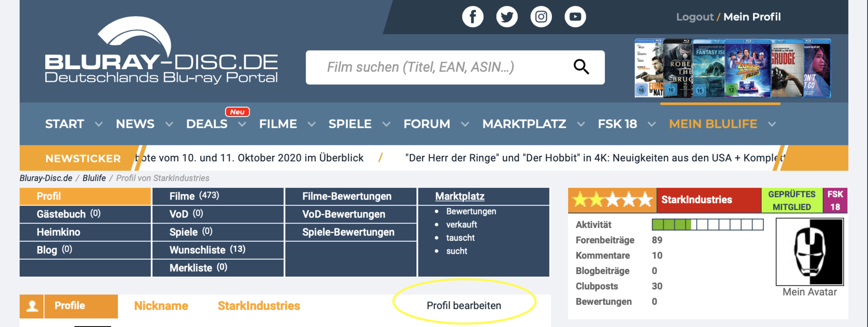868x327 pixels.
Task: Open the Spiele-Bewertungen tab
Action: [351, 232]
